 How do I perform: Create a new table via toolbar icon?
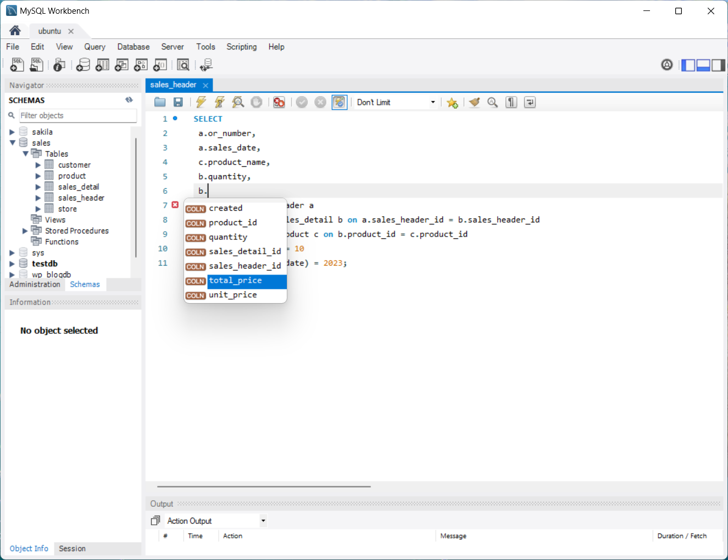click(102, 65)
